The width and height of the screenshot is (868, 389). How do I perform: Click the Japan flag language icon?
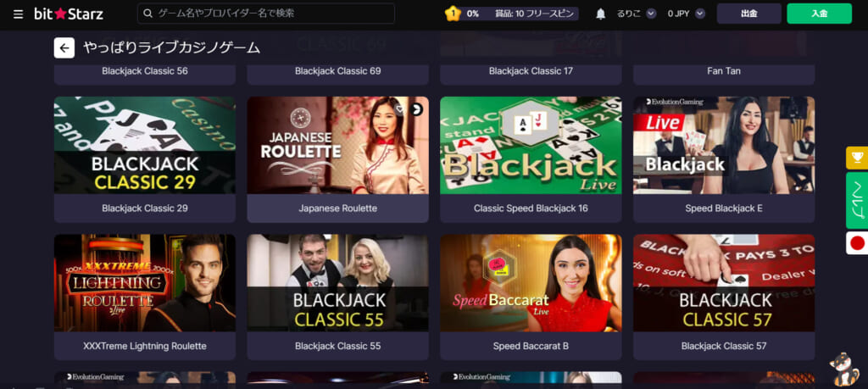coord(857,243)
